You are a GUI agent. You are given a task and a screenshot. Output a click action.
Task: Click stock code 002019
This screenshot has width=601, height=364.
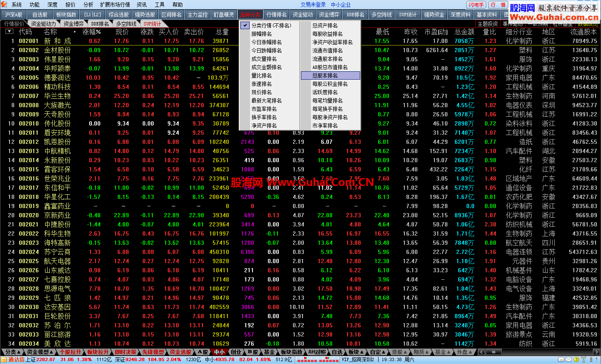coord(28,206)
